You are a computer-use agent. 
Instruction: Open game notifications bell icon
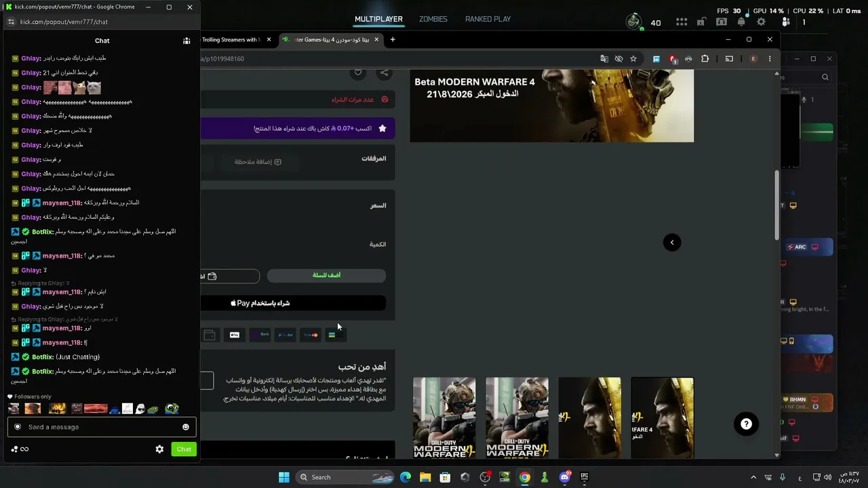(x=741, y=22)
